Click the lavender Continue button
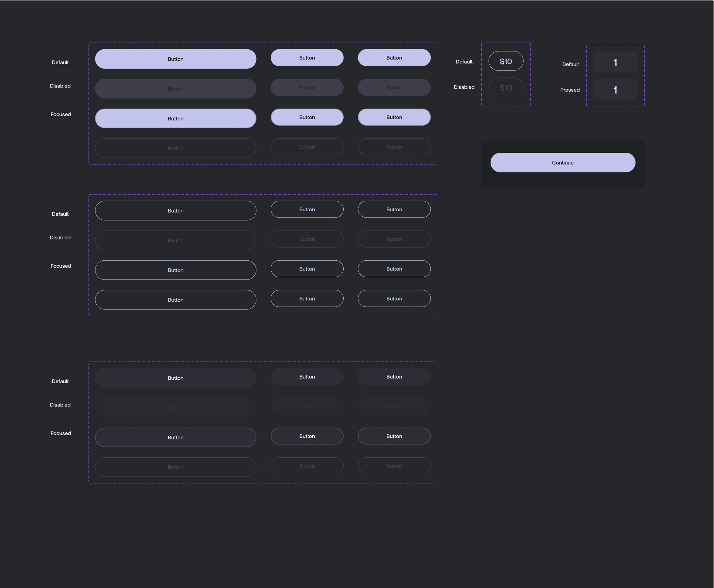This screenshot has width=714, height=588. click(563, 162)
